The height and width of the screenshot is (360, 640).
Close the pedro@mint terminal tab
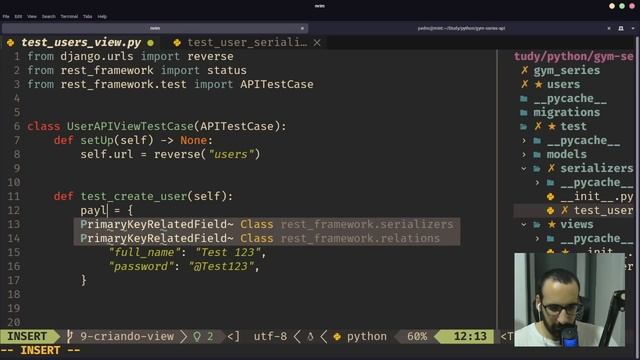coord(609,28)
